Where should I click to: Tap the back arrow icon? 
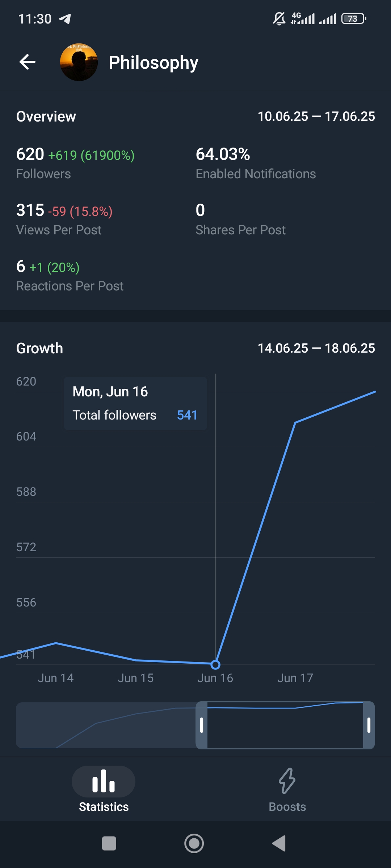28,62
